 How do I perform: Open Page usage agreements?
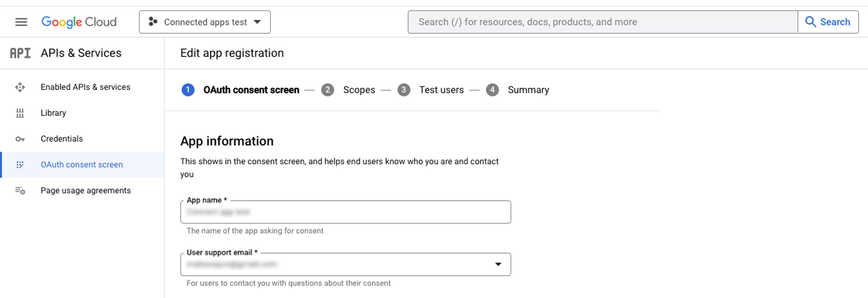86,190
